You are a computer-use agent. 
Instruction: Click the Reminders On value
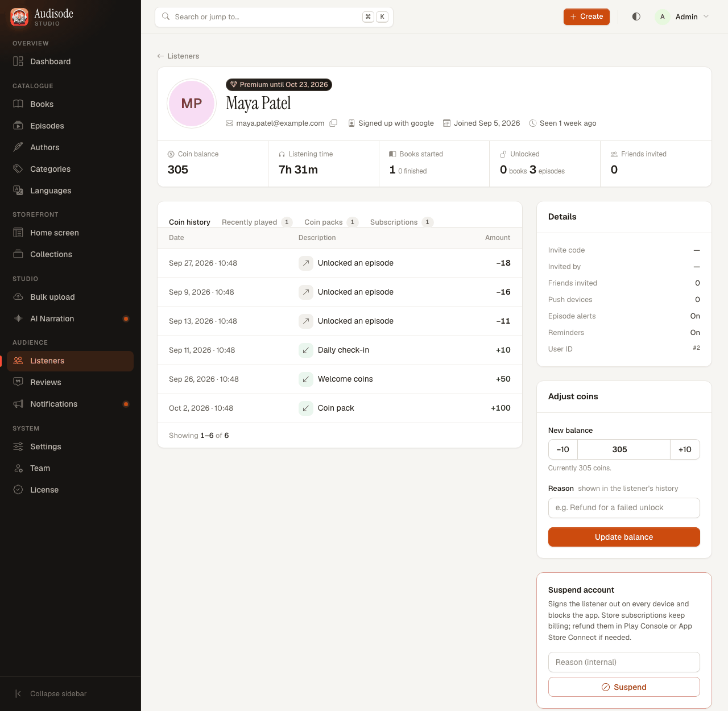pyautogui.click(x=695, y=332)
